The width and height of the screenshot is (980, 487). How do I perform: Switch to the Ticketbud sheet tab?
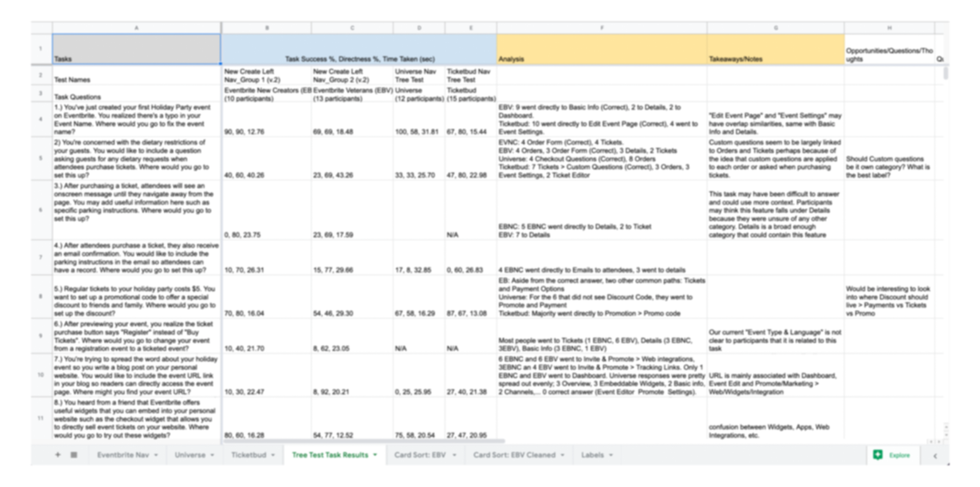[249, 454]
